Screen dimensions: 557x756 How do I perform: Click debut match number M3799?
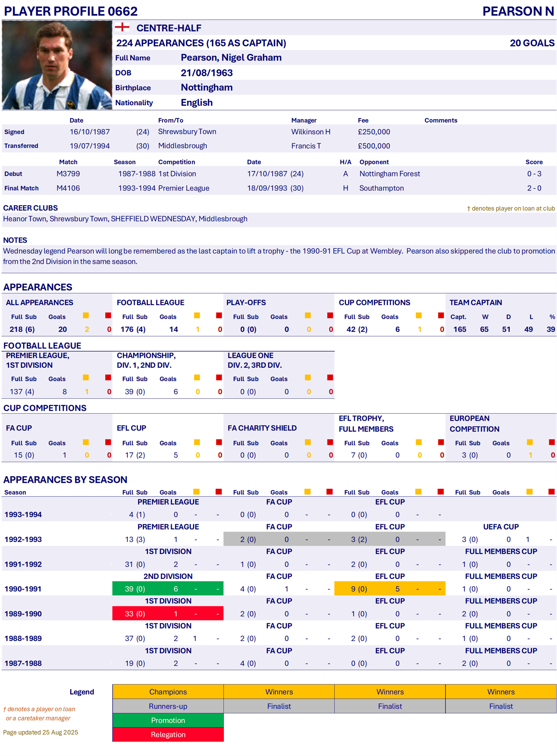tap(68, 174)
